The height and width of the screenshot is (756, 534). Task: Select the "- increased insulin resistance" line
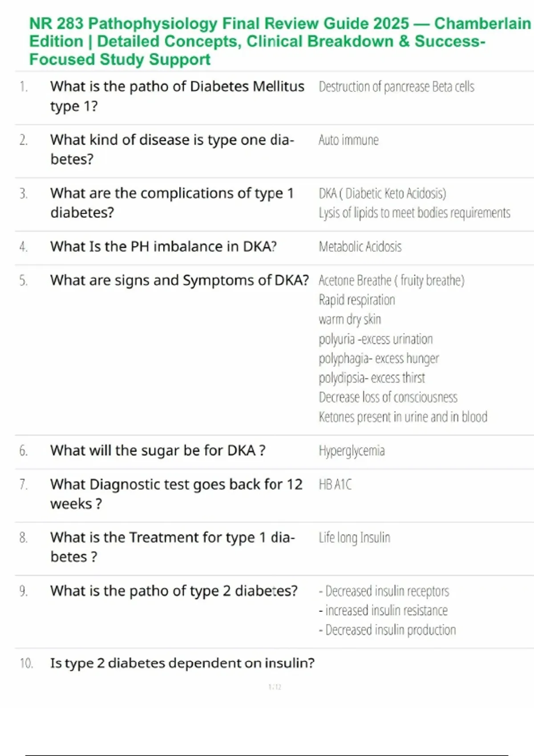point(383,611)
